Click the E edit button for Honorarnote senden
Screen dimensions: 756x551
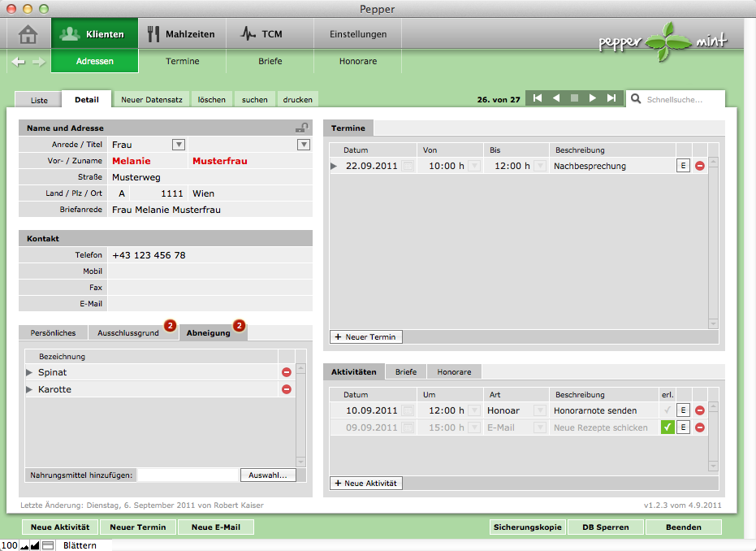(684, 410)
